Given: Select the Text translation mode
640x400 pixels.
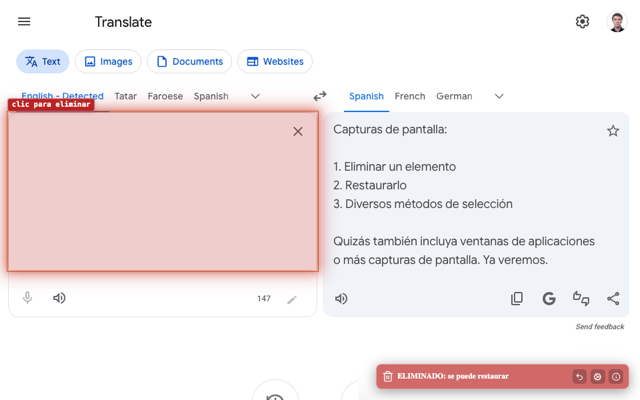Looking at the screenshot, I should coord(43,62).
